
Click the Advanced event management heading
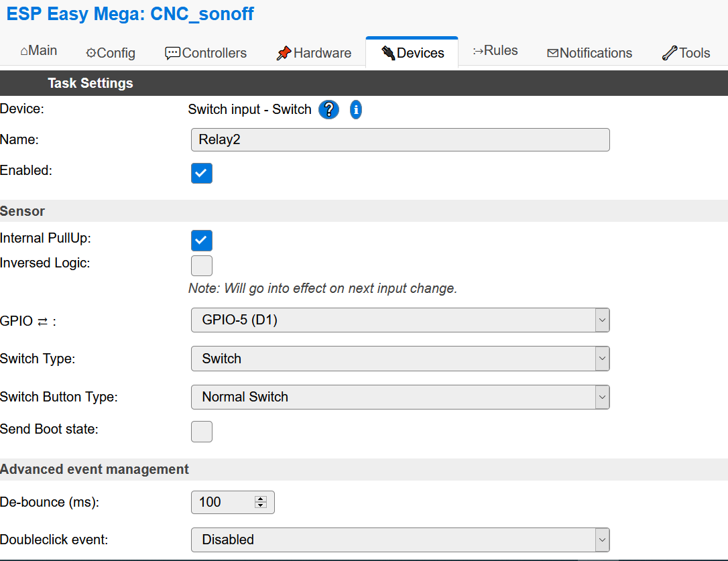95,470
